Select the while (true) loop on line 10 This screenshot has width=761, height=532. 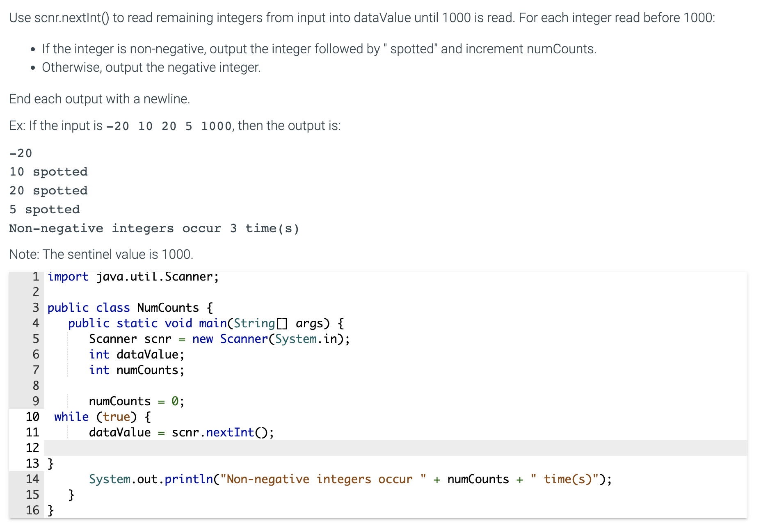[101, 416]
